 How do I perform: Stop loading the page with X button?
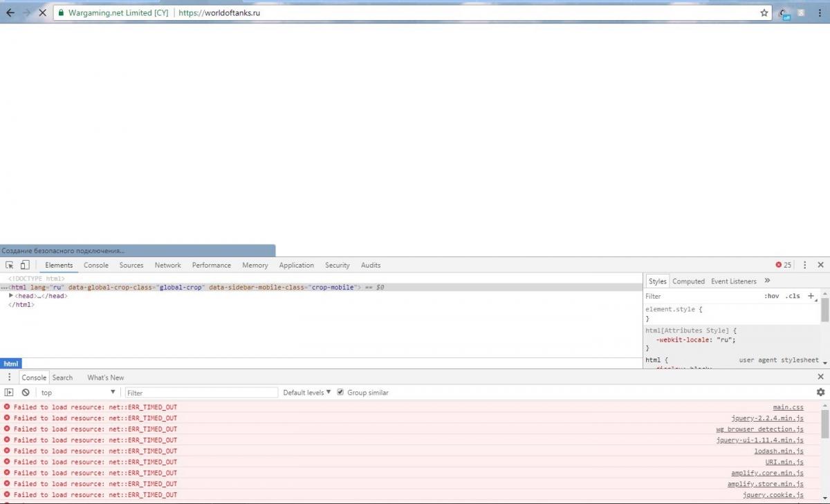[x=43, y=12]
